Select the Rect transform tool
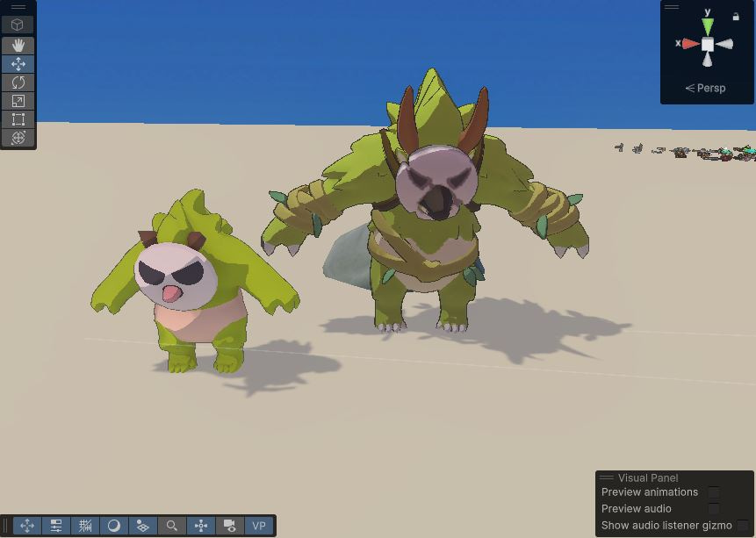Image resolution: width=756 pixels, height=538 pixels. (x=18, y=119)
